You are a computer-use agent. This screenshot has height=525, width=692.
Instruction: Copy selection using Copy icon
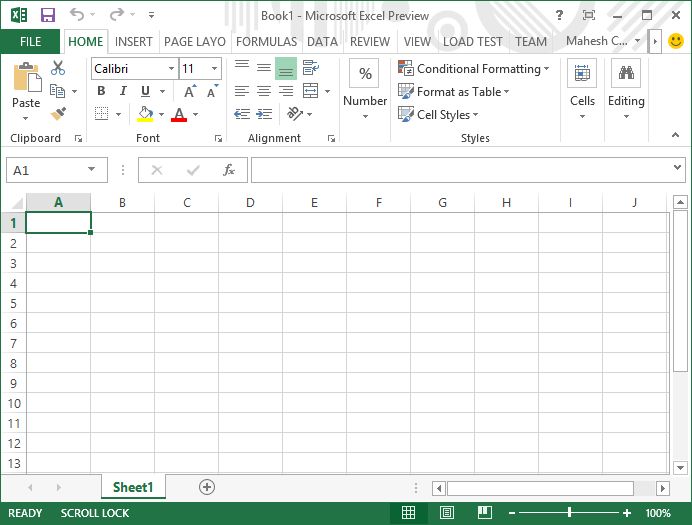pyautogui.click(x=57, y=91)
